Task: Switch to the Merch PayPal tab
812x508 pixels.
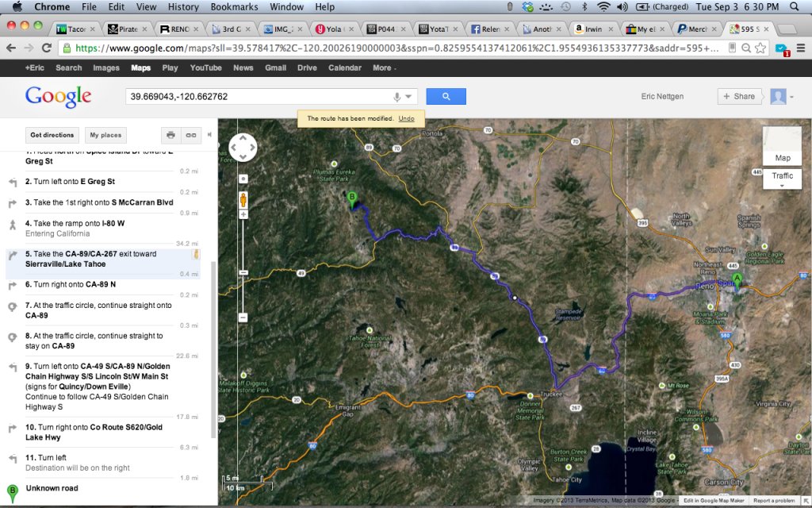Action: pos(697,29)
